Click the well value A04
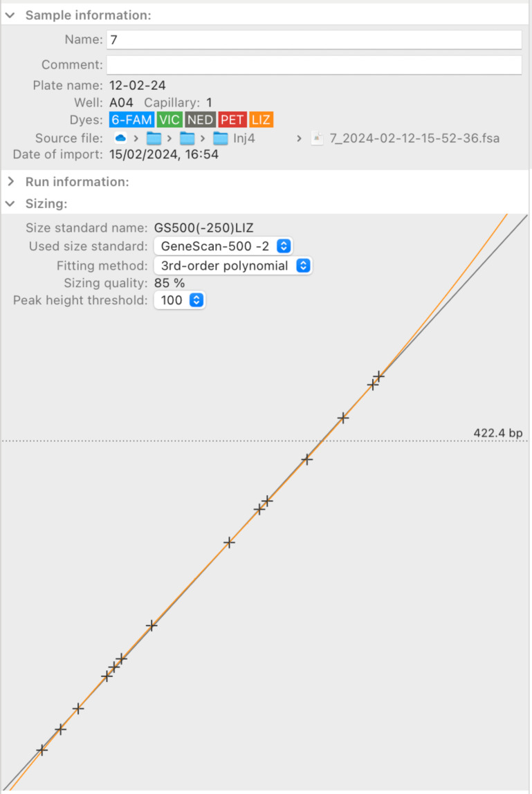The height and width of the screenshot is (794, 532). tap(121, 103)
